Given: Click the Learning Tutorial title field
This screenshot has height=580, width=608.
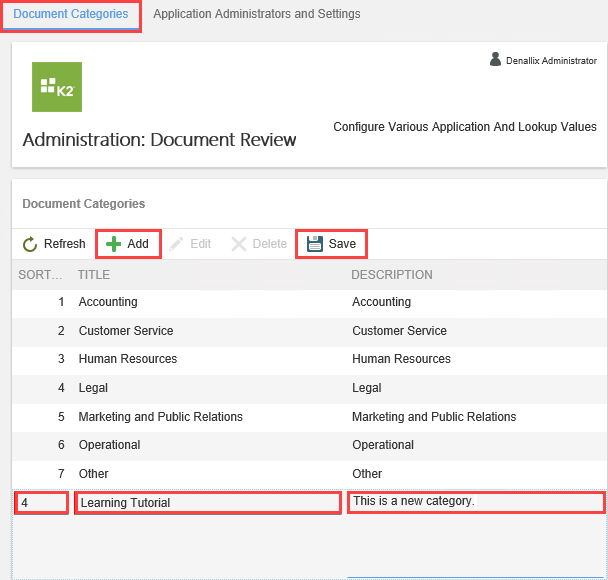Looking at the screenshot, I should tap(207, 503).
